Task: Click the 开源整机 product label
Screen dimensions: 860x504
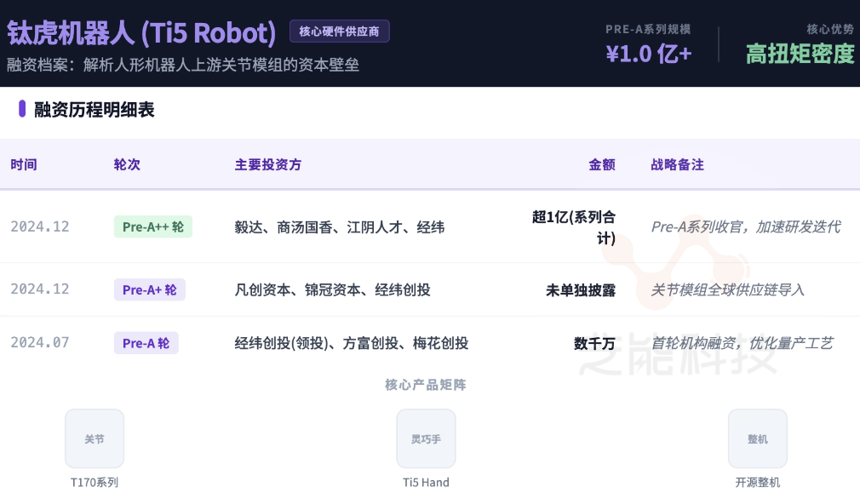Action: pos(757,482)
